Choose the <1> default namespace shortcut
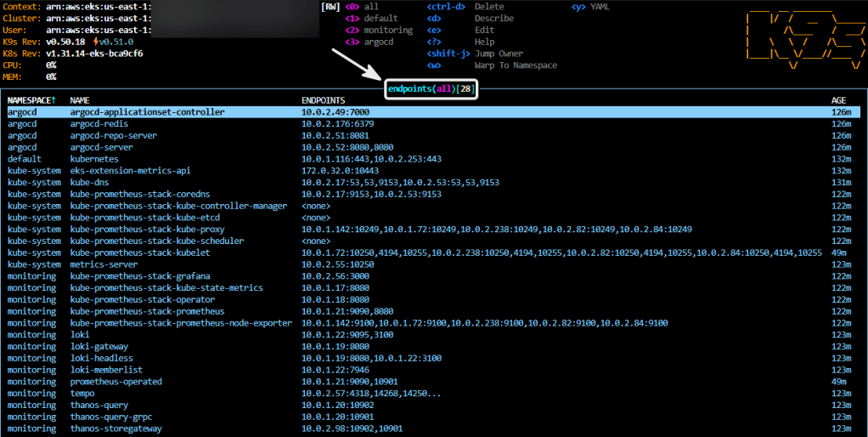The image size is (868, 437). 371,18
